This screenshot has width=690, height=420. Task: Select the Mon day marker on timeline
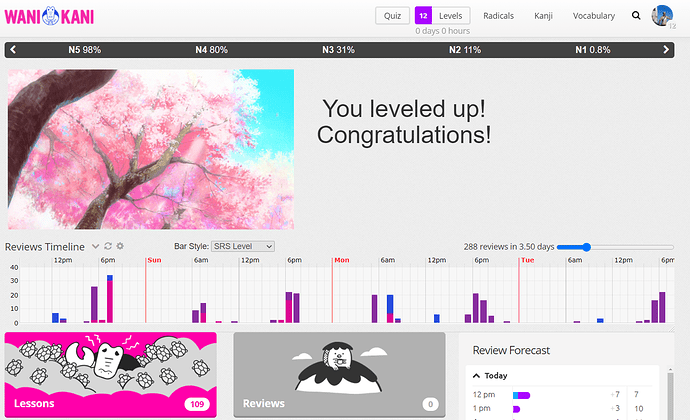tap(341, 260)
